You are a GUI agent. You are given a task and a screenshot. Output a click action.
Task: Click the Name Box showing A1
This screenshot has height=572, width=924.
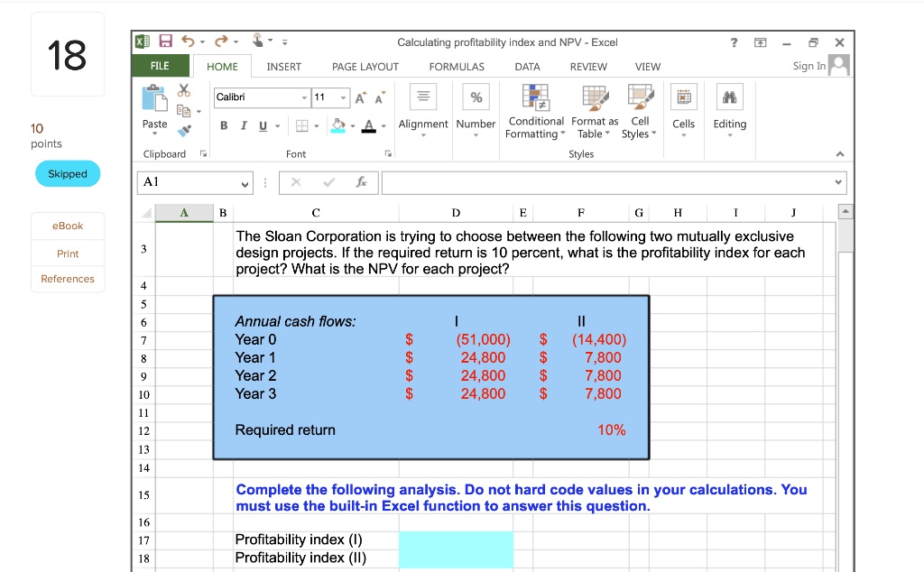195,182
